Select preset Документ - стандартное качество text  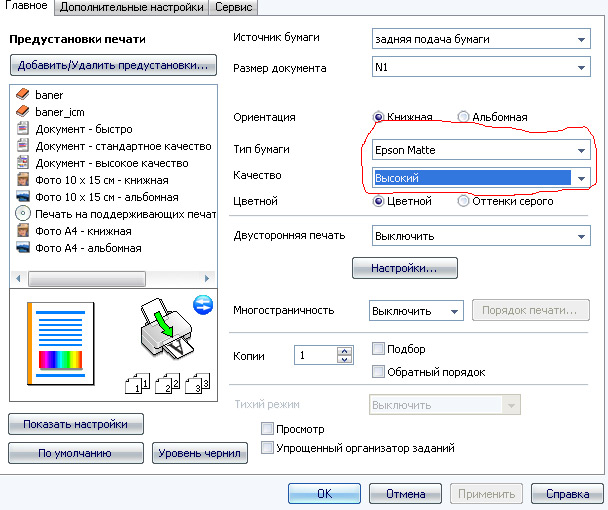coord(123,146)
